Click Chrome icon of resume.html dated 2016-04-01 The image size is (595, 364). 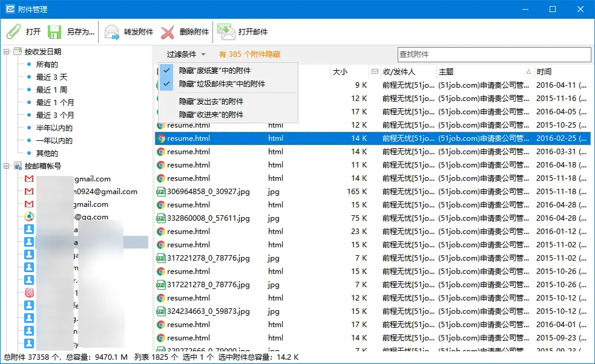(x=161, y=325)
